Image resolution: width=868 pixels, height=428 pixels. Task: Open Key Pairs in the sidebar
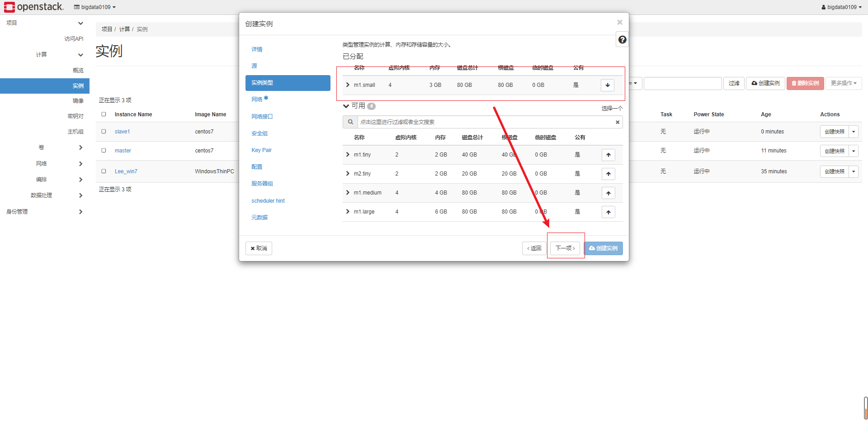[x=75, y=116]
